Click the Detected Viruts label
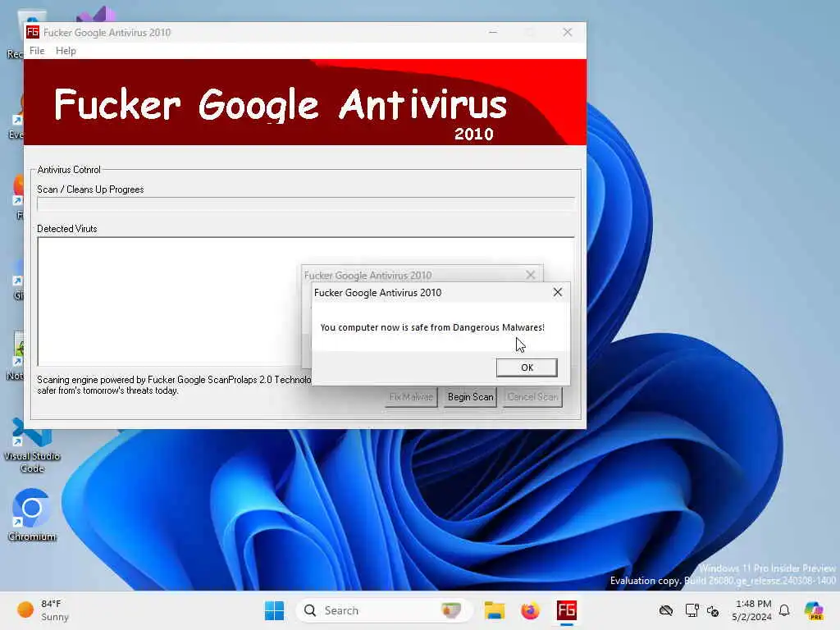The height and width of the screenshot is (630, 840). coord(67,229)
